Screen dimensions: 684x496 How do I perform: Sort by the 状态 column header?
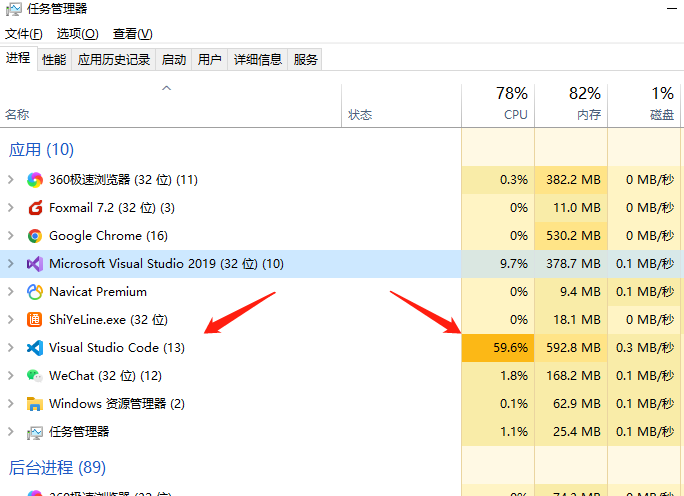pyautogui.click(x=401, y=106)
